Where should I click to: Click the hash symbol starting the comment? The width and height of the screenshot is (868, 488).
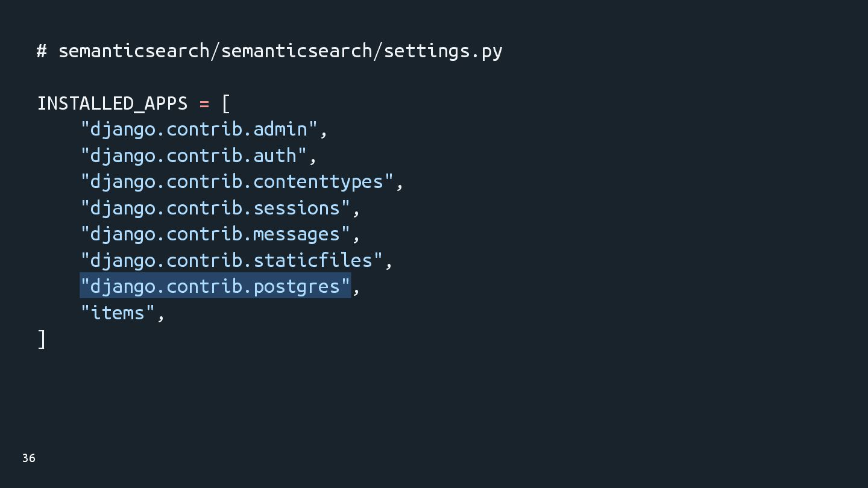(x=42, y=51)
